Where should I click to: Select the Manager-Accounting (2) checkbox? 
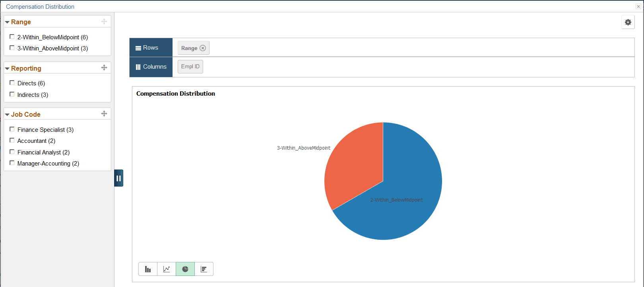12,163
